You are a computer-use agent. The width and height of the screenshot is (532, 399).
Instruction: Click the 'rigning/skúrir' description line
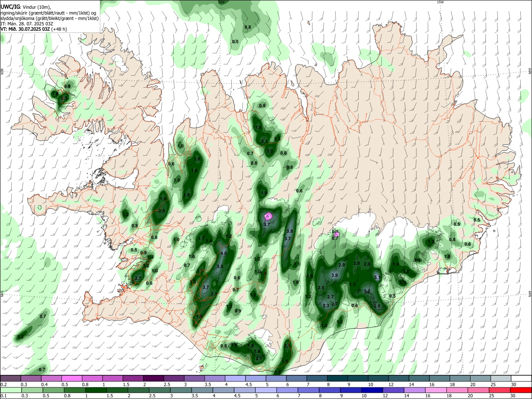point(48,13)
